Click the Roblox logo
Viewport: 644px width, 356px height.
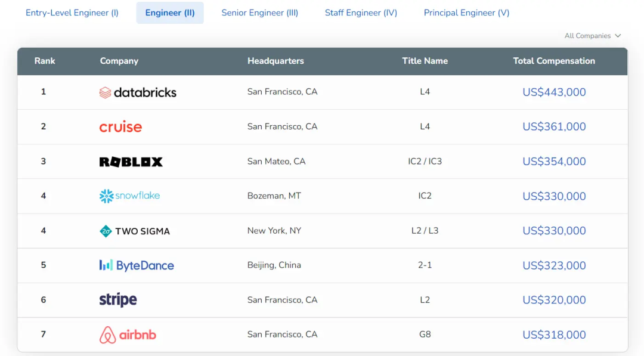(131, 162)
